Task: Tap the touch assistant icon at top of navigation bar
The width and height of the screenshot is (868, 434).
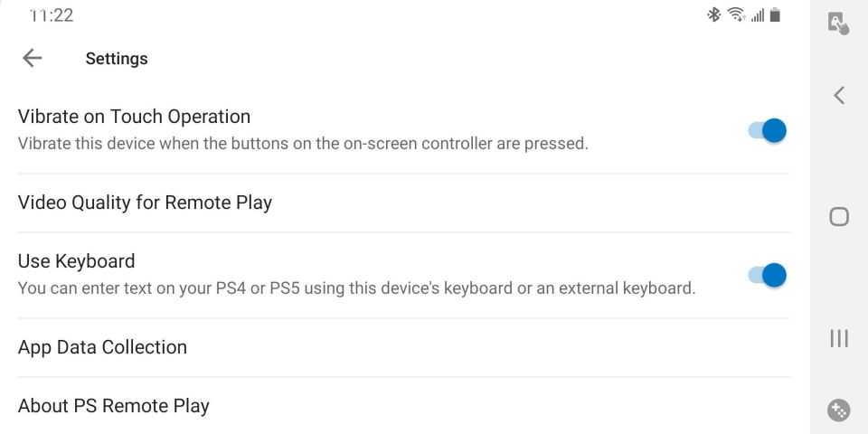Action: [x=839, y=24]
